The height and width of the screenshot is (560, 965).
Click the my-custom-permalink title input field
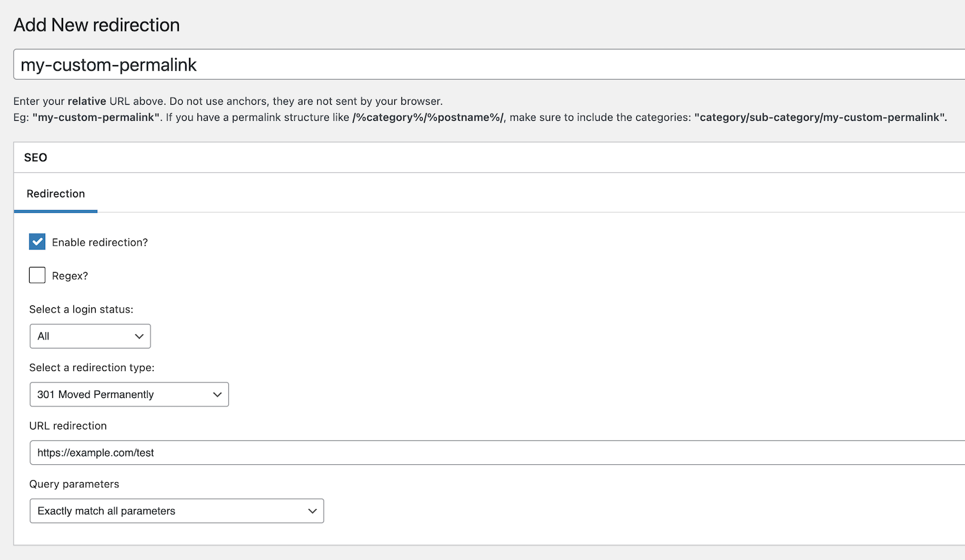coord(489,64)
